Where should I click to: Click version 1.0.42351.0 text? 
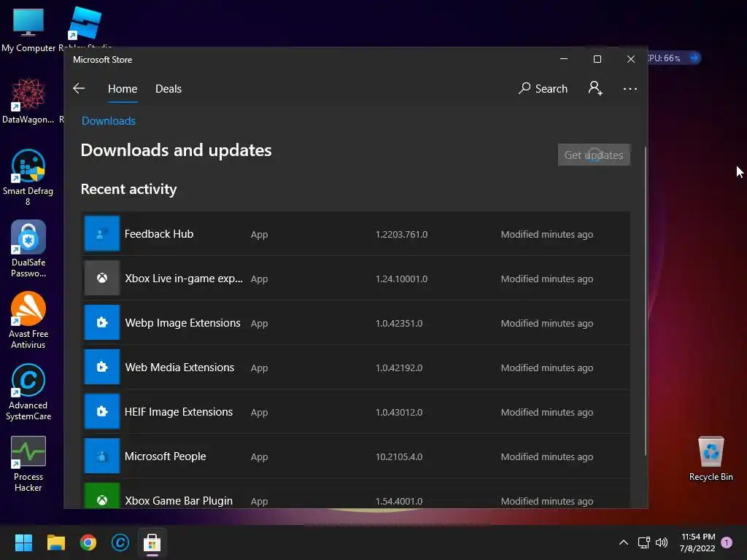pos(399,323)
